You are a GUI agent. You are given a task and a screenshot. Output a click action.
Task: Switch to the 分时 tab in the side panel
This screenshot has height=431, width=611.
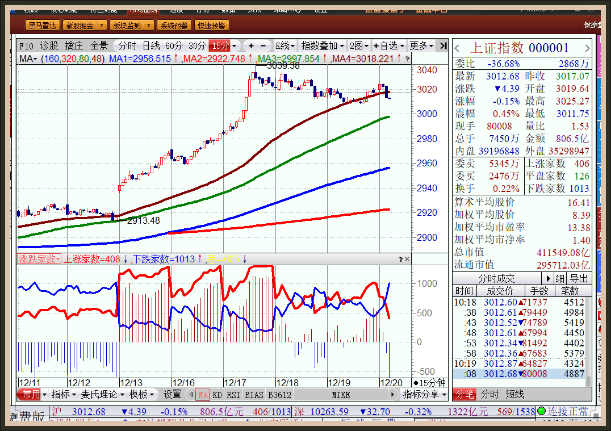click(489, 395)
